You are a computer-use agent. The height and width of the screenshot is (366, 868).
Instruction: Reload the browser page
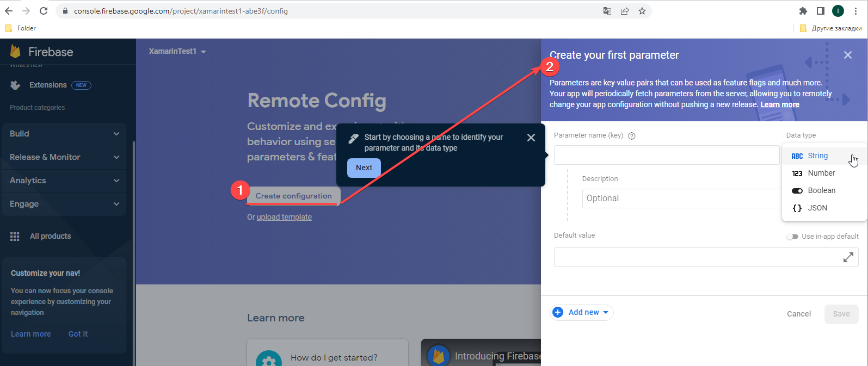coord(44,11)
